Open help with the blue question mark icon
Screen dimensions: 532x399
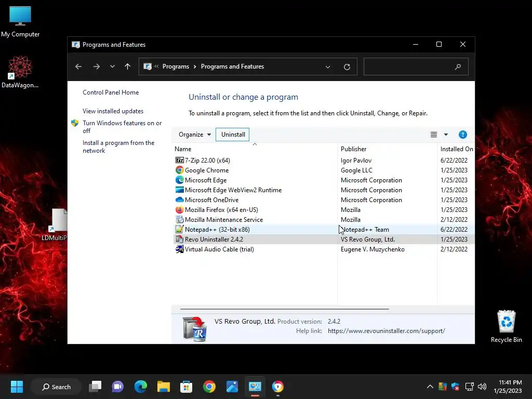coord(462,135)
